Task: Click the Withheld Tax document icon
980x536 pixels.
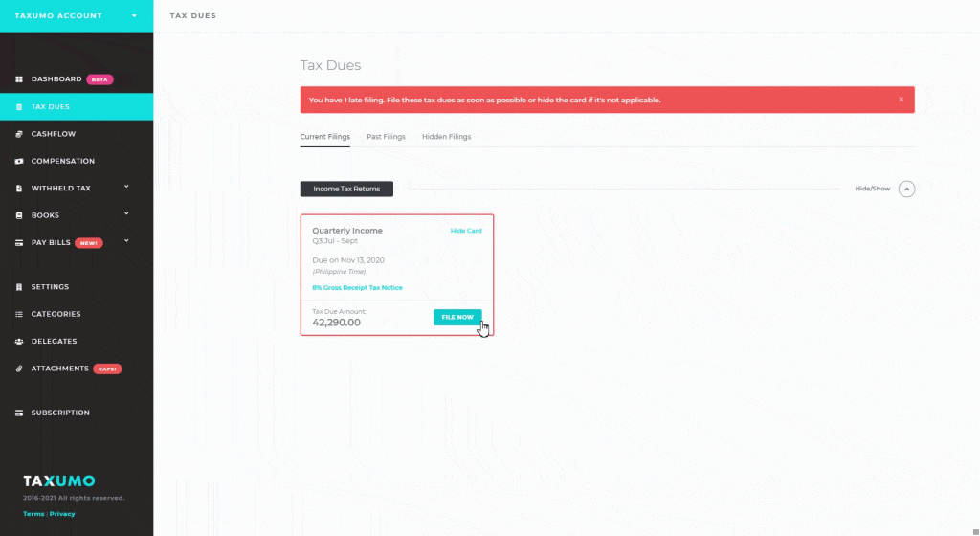Action: (x=19, y=188)
